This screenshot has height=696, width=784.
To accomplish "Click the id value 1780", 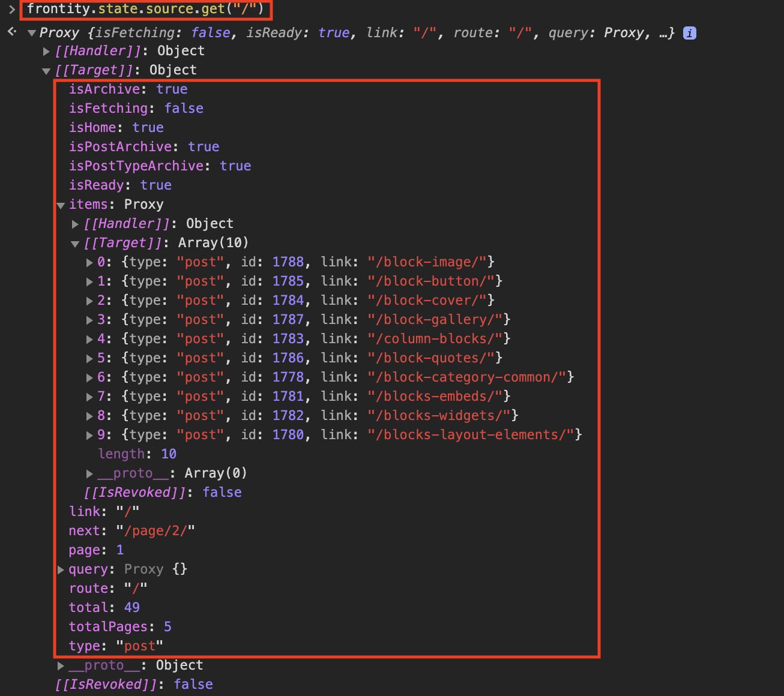I will point(288,434).
